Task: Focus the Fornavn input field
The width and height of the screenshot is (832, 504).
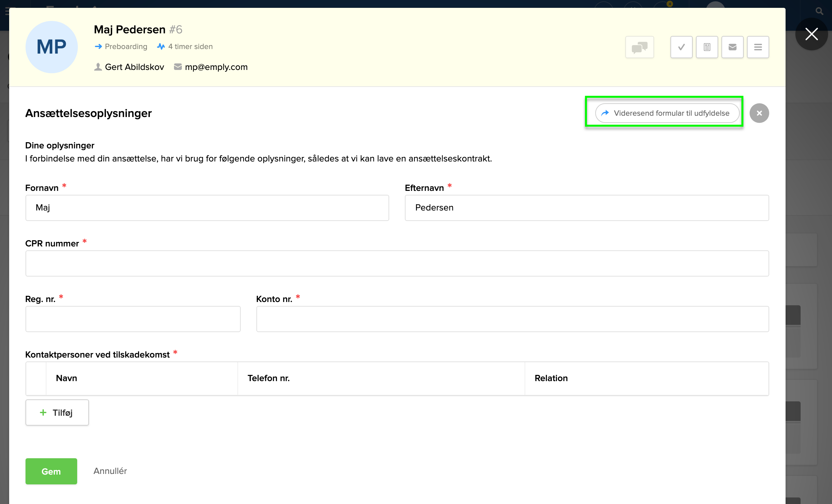Action: pyautogui.click(x=207, y=208)
